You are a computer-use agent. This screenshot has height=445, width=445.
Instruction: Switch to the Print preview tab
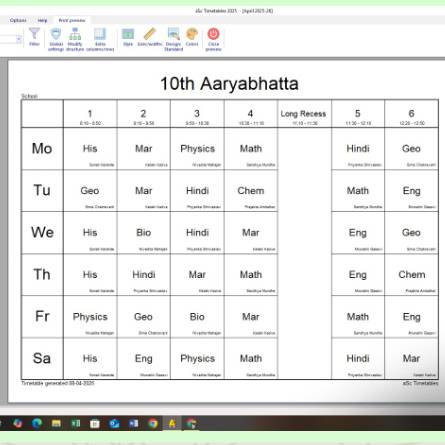point(72,20)
